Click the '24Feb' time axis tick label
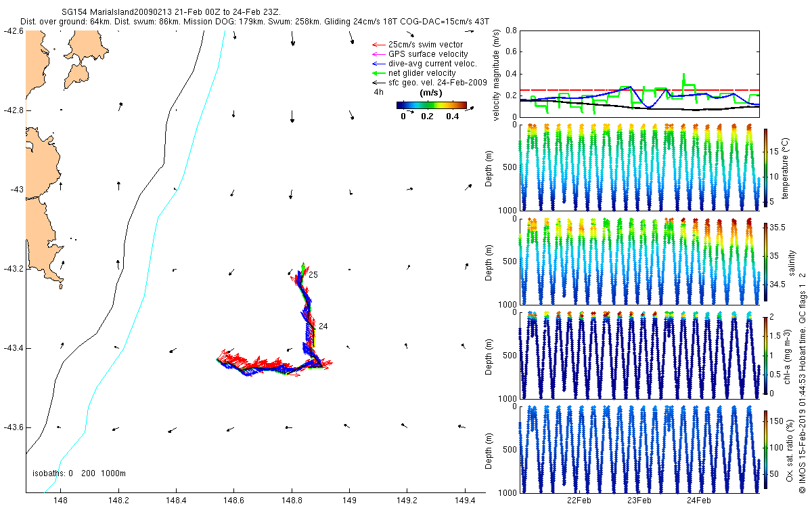 (x=699, y=501)
